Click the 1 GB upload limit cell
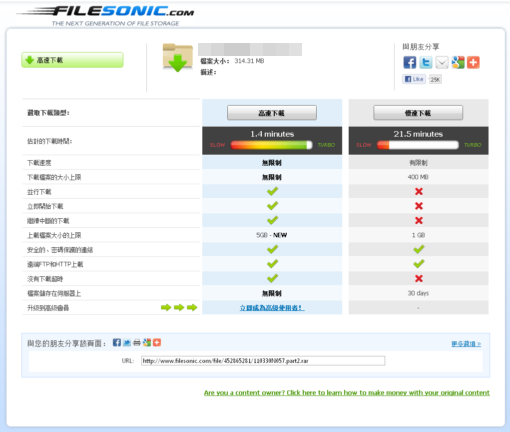 [x=418, y=235]
